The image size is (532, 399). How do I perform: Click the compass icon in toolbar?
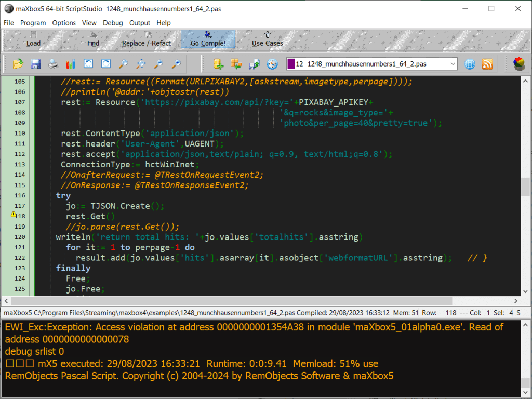coord(272,64)
